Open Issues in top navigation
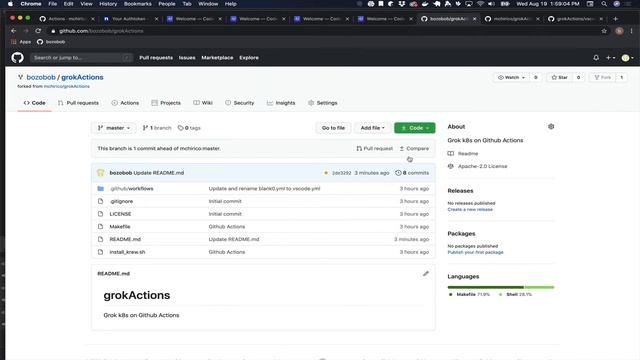Viewport: 640px width, 360px height. pyautogui.click(x=187, y=58)
